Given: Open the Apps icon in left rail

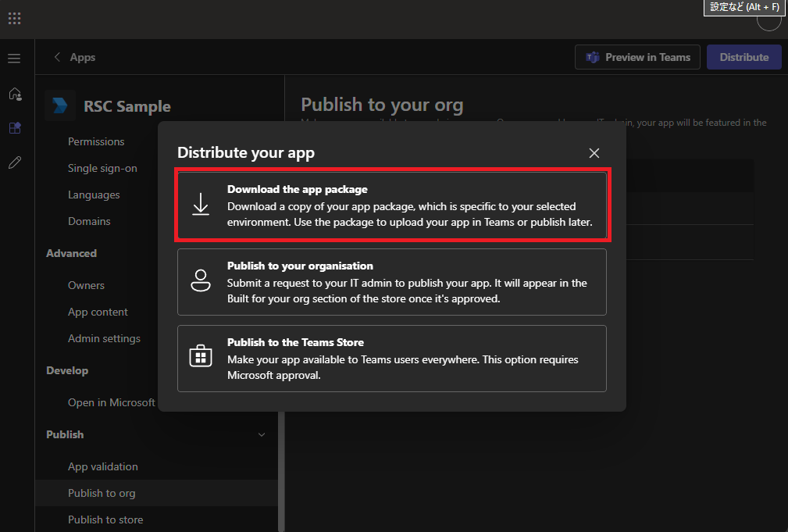Looking at the screenshot, I should [x=14, y=127].
